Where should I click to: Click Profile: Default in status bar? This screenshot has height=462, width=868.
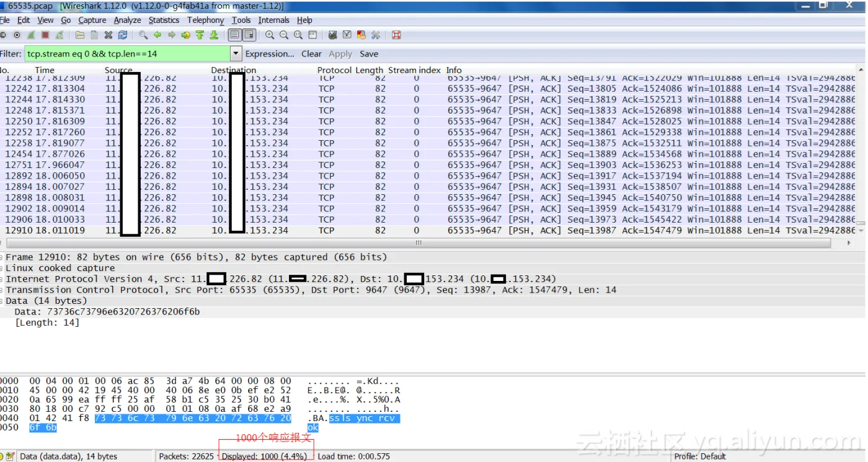point(700,456)
